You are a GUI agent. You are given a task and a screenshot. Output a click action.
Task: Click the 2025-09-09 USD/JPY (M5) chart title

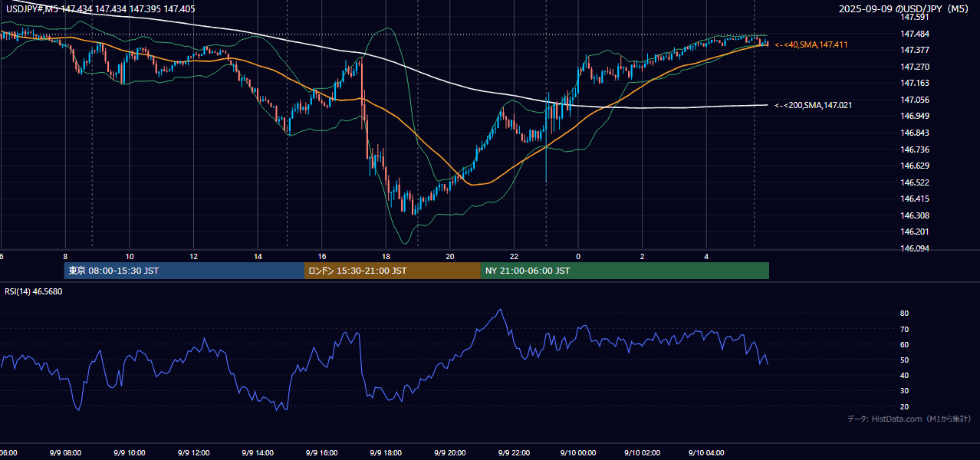point(905,8)
